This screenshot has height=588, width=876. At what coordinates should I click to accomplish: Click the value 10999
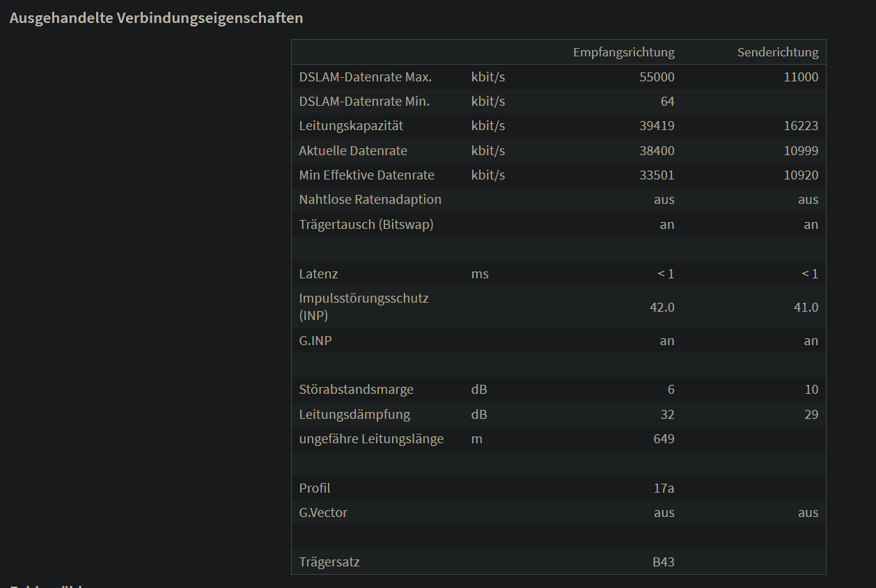[801, 150]
